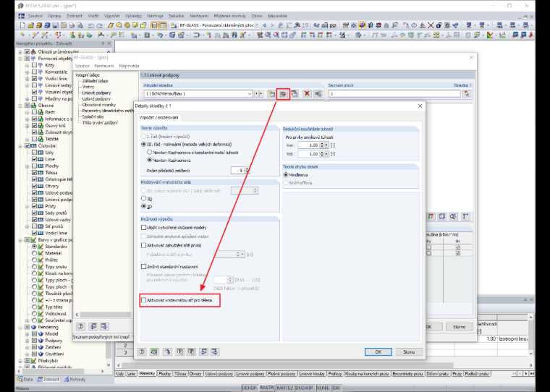Click the previous module arrow next to RF-GLASS combo

[264, 25]
